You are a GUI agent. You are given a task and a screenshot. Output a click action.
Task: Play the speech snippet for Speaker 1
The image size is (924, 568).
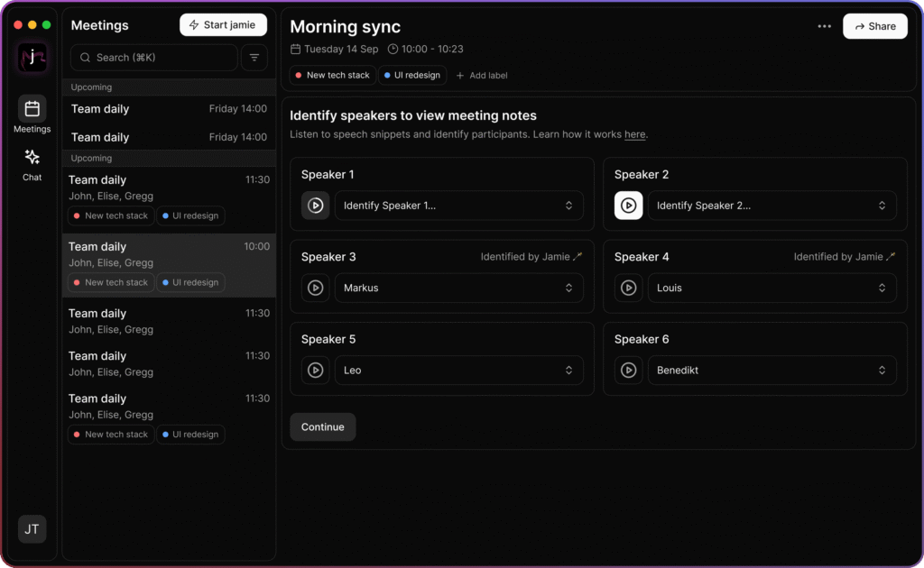tap(315, 206)
